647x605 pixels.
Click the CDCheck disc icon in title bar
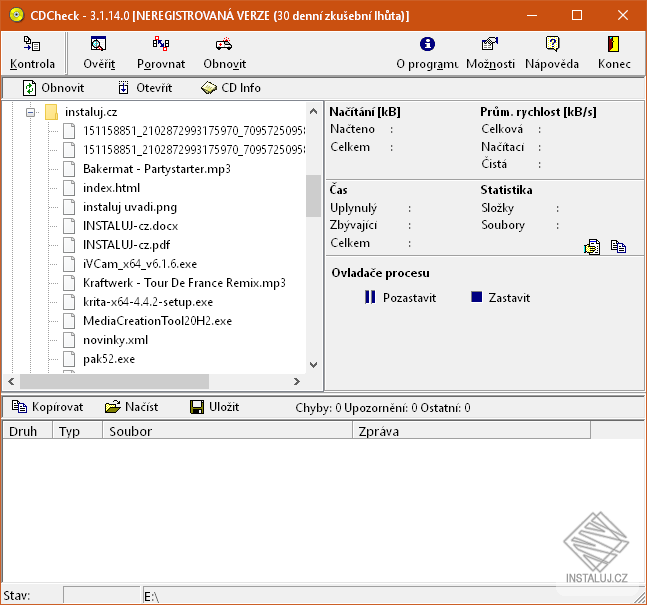[17, 16]
